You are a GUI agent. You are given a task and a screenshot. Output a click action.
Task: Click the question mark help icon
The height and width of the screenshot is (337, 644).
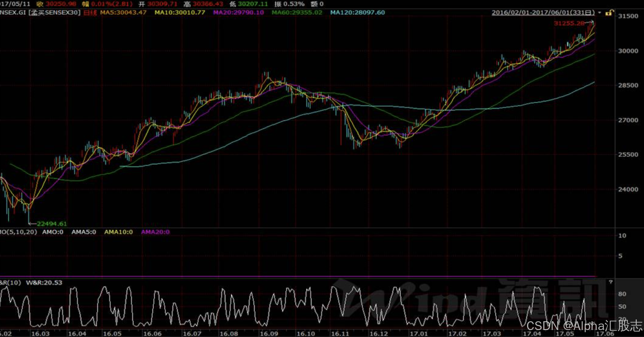611,282
